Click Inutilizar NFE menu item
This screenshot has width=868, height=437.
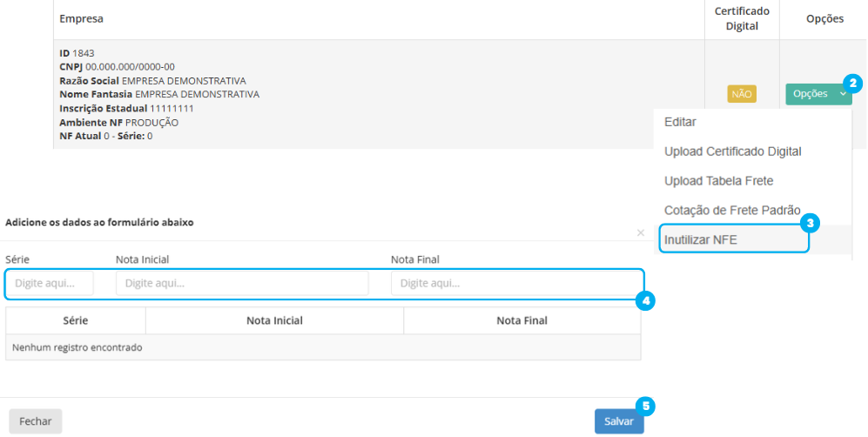coord(701,239)
